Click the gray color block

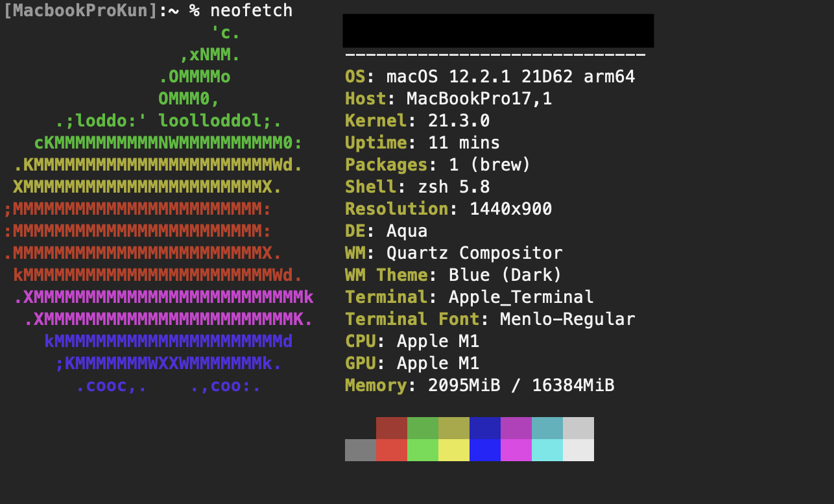click(x=361, y=450)
